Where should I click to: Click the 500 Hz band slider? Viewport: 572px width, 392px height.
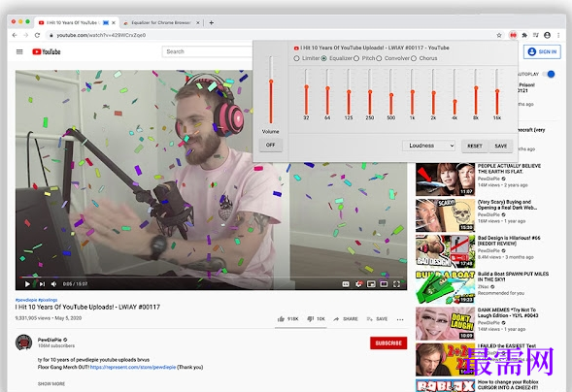pyautogui.click(x=391, y=91)
